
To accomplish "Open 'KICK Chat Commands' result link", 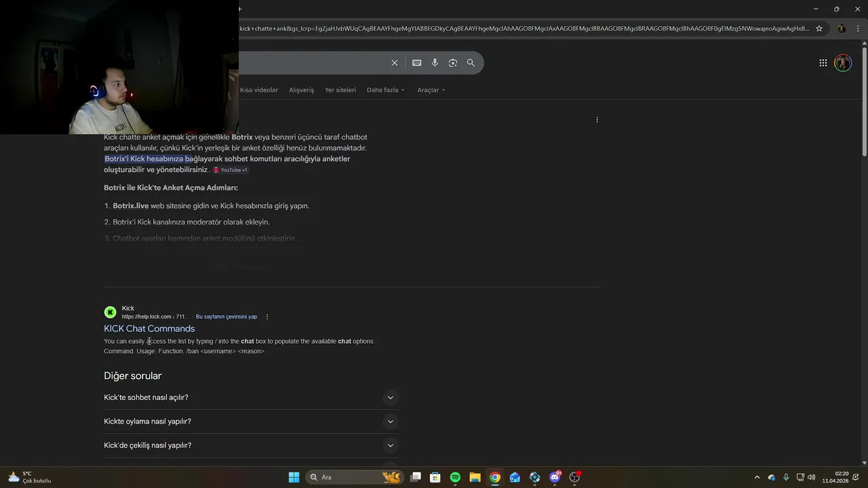I will (149, 329).
